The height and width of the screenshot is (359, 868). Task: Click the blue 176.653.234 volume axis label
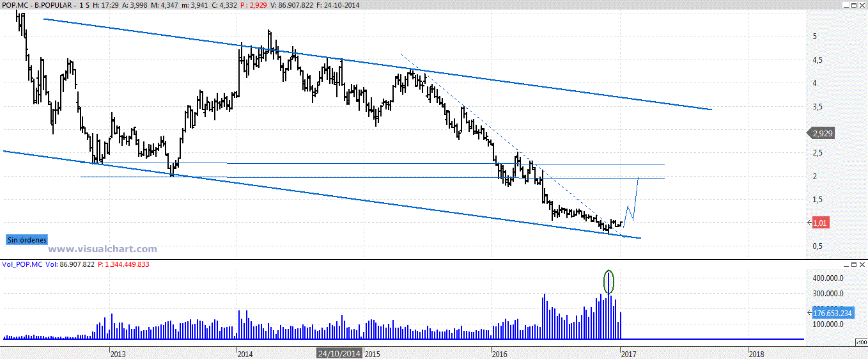coord(834,313)
